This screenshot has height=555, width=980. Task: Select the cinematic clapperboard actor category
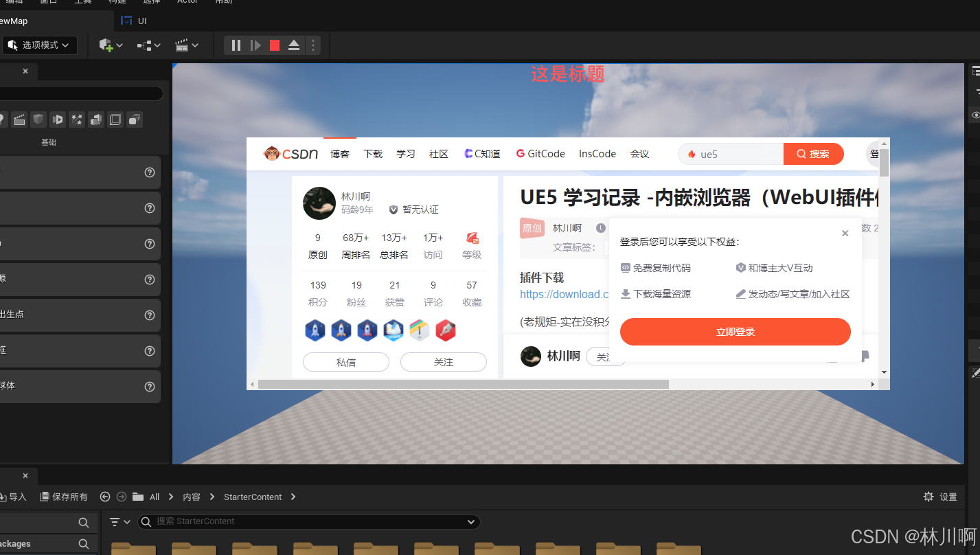tap(19, 120)
